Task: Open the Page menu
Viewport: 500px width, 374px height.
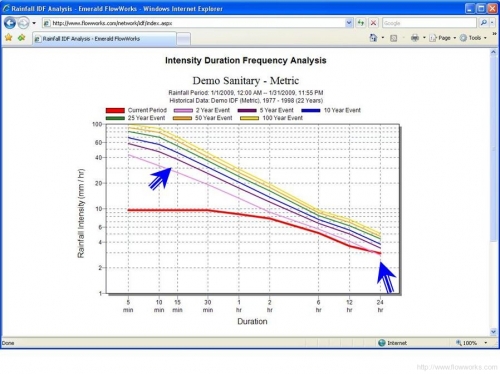Action: pyautogui.click(x=442, y=38)
